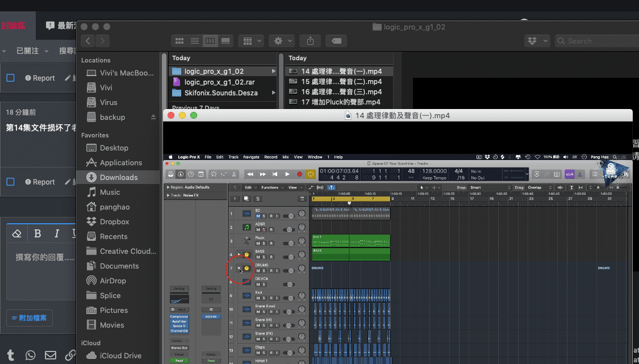Open Navigate menu in Logic menu bar
This screenshot has height=364, width=639.
tap(251, 157)
